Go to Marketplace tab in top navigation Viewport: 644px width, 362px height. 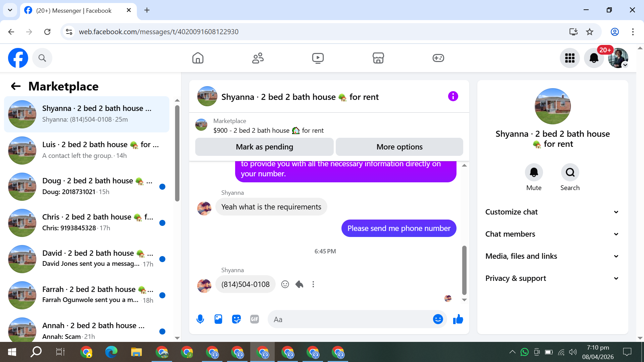(378, 58)
